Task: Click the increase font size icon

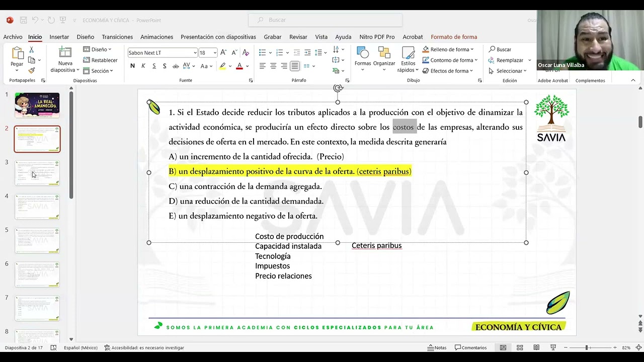Action: coord(223,52)
